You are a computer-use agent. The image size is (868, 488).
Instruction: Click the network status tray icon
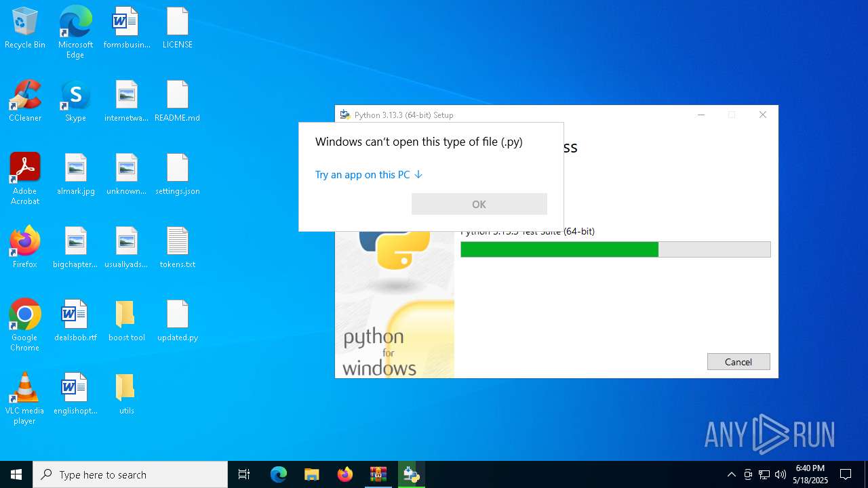(x=764, y=474)
